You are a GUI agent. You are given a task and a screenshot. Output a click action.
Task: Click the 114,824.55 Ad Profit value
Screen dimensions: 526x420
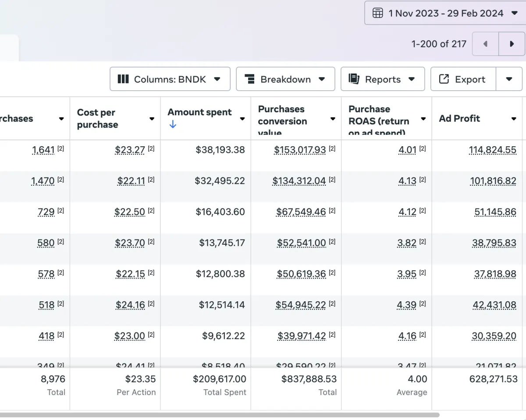click(493, 150)
